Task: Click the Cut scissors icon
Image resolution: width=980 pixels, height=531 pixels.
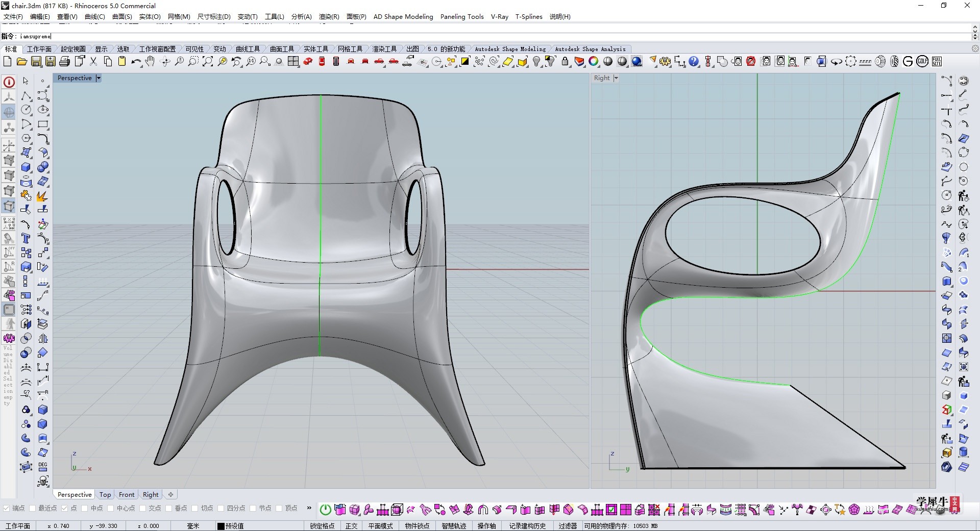Action: pos(93,62)
